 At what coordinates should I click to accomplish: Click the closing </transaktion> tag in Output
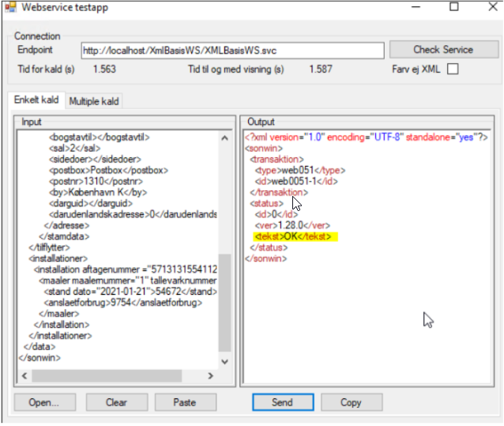coord(279,192)
